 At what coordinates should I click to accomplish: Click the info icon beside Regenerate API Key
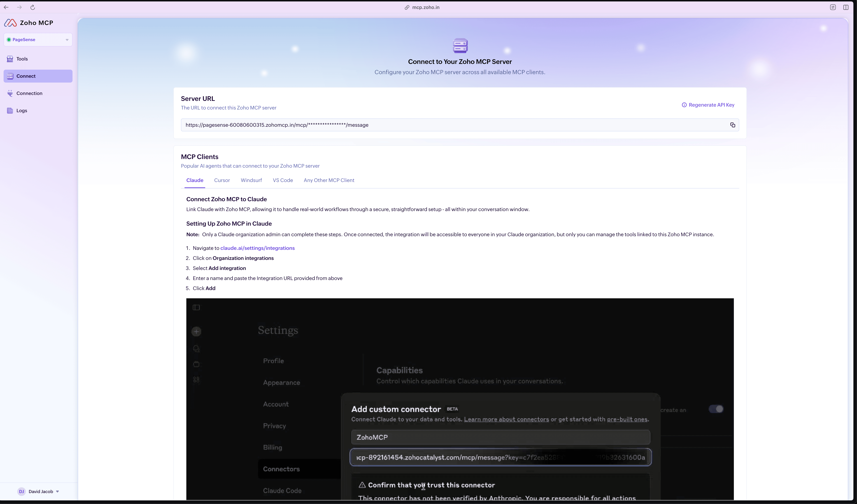(x=684, y=105)
